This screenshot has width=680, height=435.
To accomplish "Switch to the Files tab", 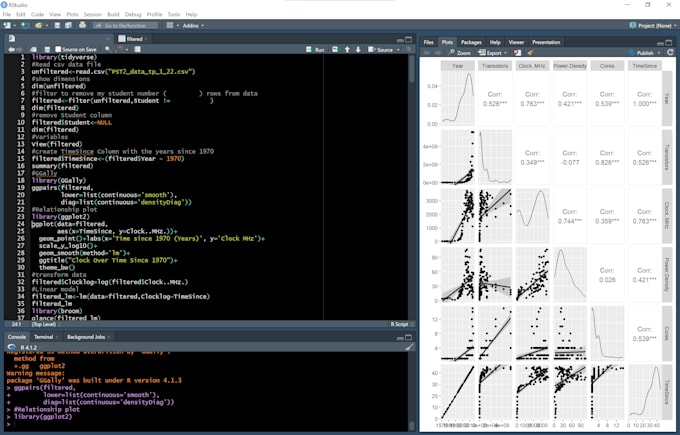I will (x=428, y=43).
